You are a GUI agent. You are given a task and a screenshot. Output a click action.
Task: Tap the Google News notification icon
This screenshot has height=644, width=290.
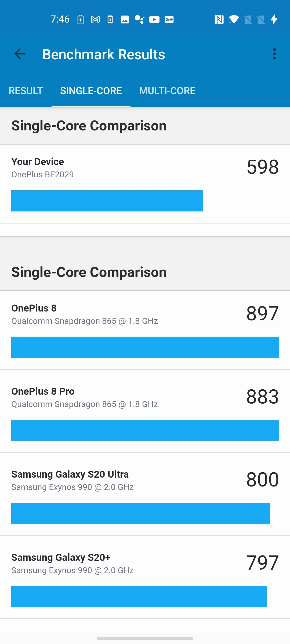(169, 20)
